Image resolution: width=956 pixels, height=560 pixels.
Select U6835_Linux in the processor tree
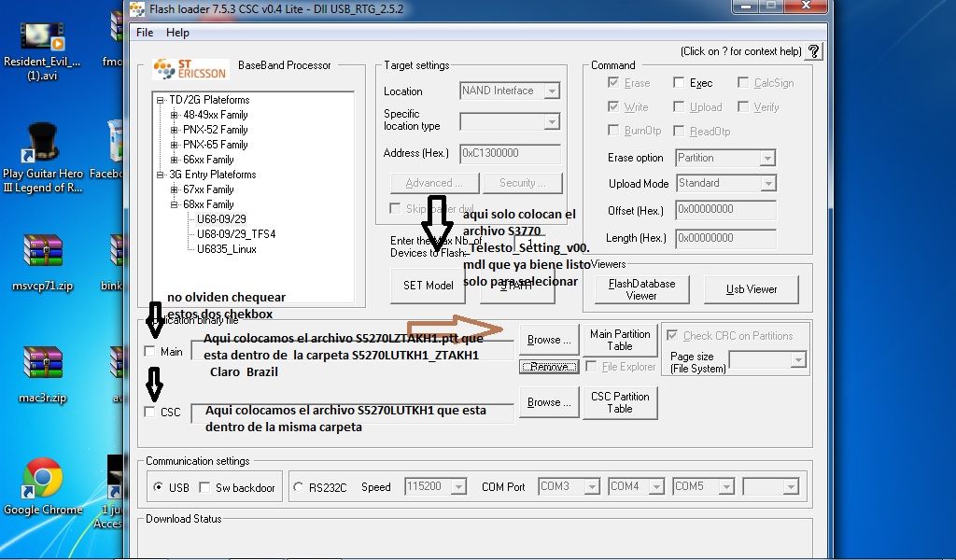click(x=226, y=249)
